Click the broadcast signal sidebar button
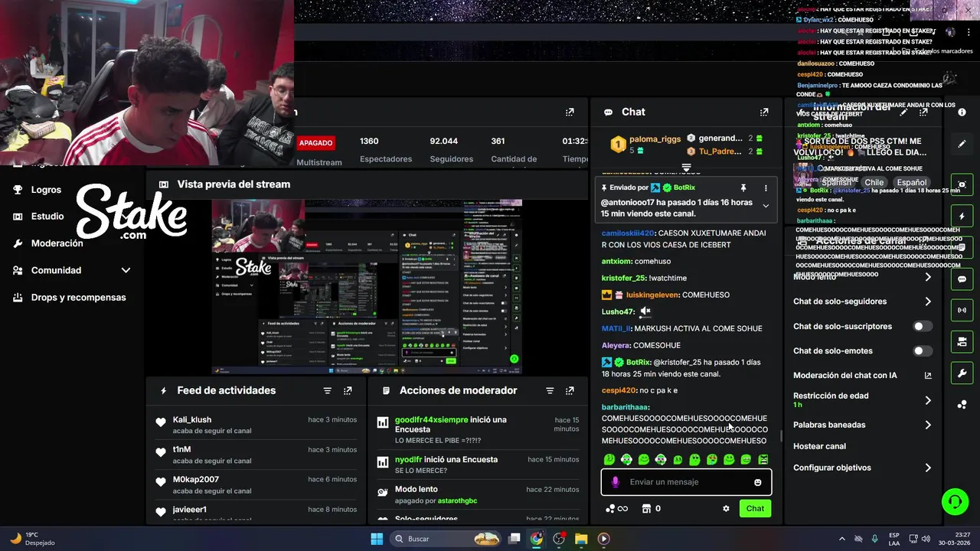Viewport: 980px width, 551px height. (x=962, y=310)
